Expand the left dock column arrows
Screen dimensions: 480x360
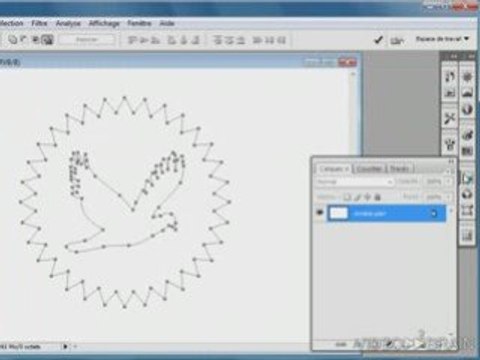[454, 57]
